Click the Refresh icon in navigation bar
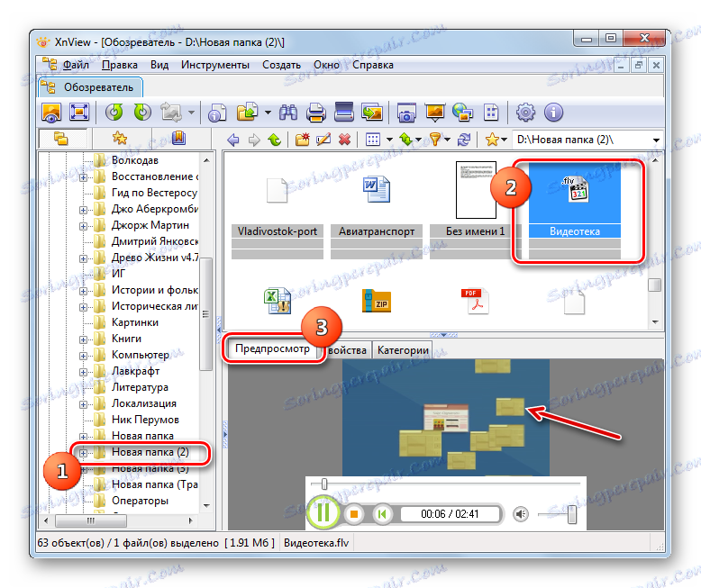 [x=464, y=140]
